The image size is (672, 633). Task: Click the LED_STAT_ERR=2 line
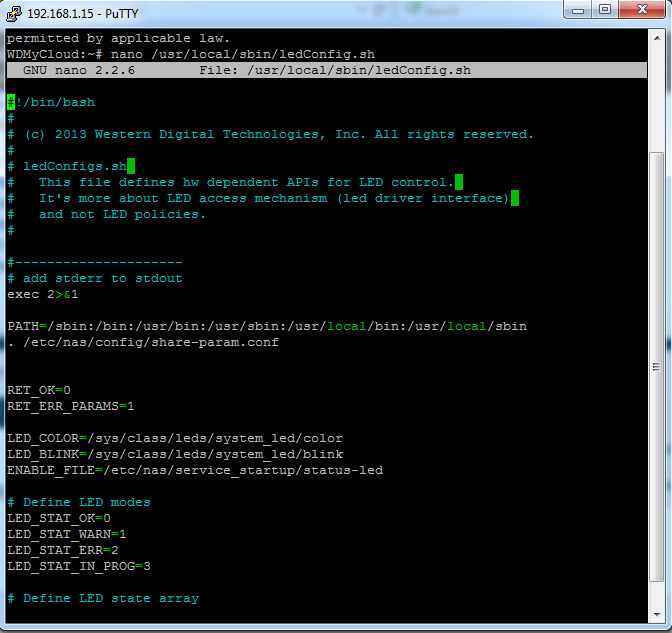coord(63,550)
